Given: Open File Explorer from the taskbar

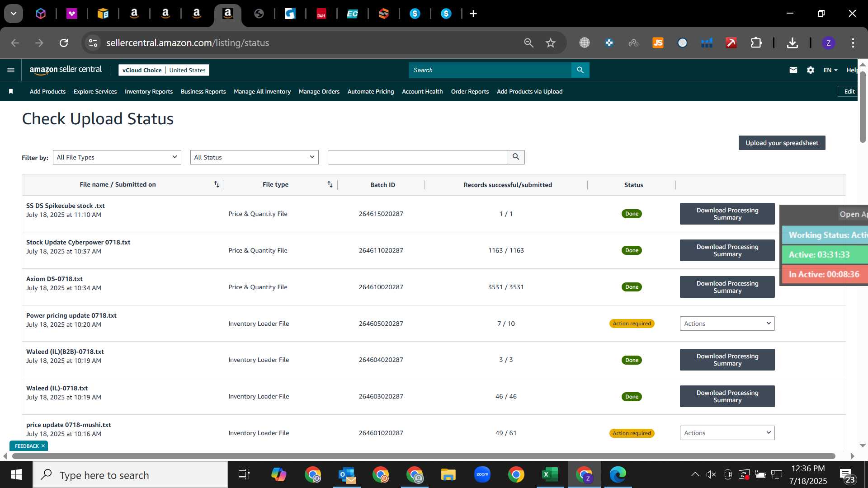Looking at the screenshot, I should coord(448,474).
